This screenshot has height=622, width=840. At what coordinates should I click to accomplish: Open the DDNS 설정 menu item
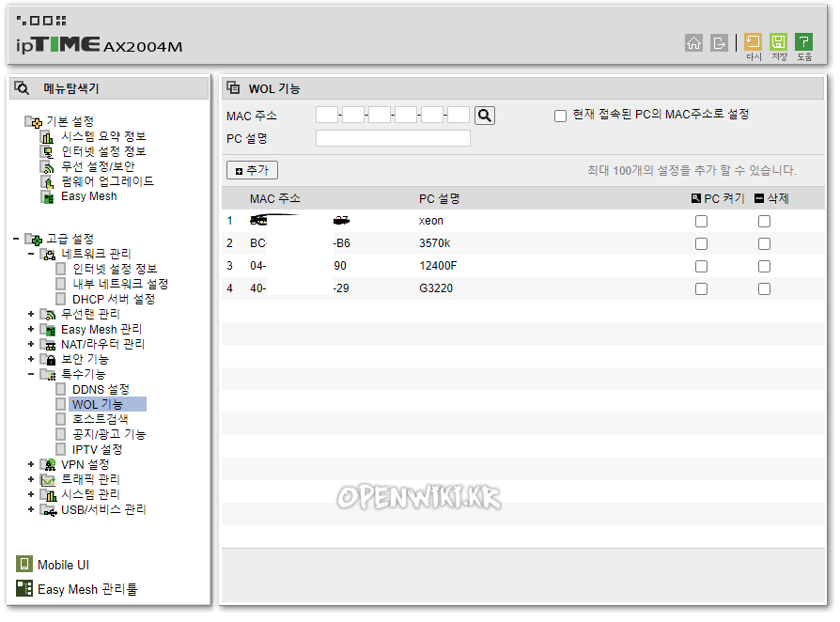(x=101, y=389)
